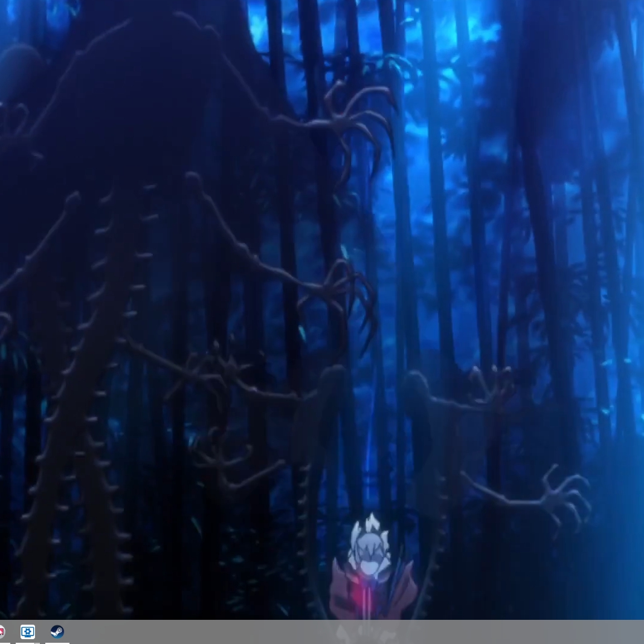Open the blue monitor-with-gear settings app in taskbar

coord(28,631)
